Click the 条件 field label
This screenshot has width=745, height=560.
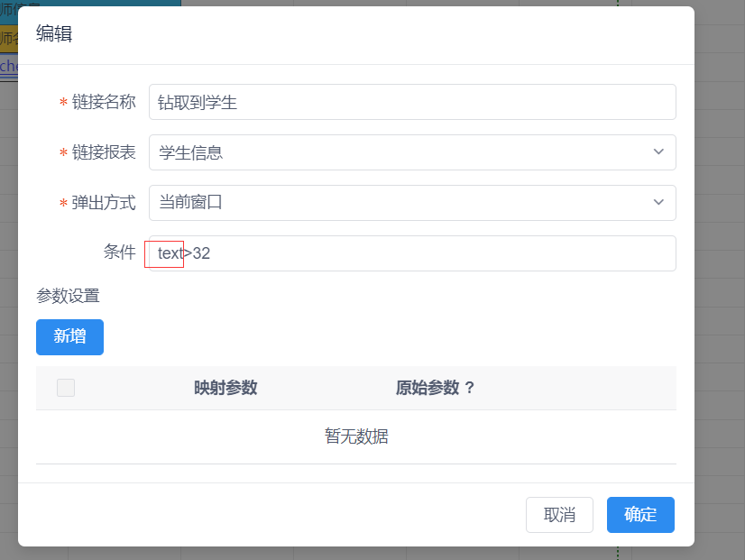point(120,252)
